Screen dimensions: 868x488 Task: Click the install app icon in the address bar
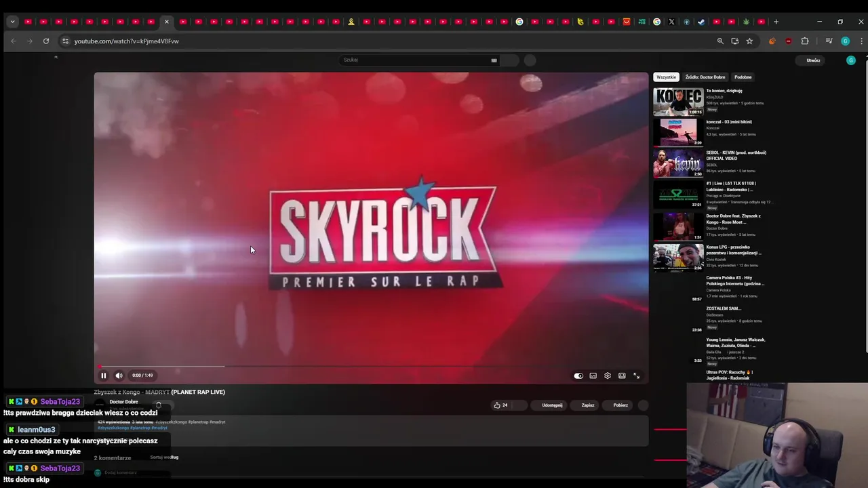(734, 41)
